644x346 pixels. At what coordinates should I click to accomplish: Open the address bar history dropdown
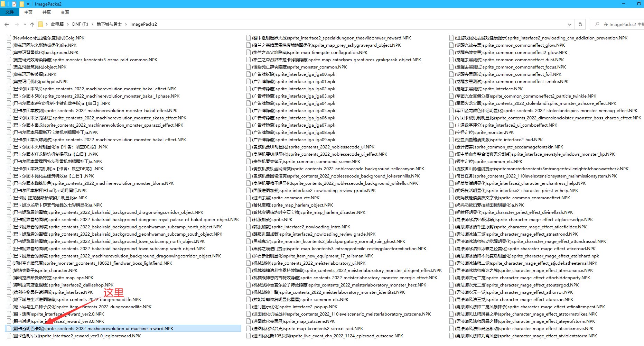click(569, 24)
